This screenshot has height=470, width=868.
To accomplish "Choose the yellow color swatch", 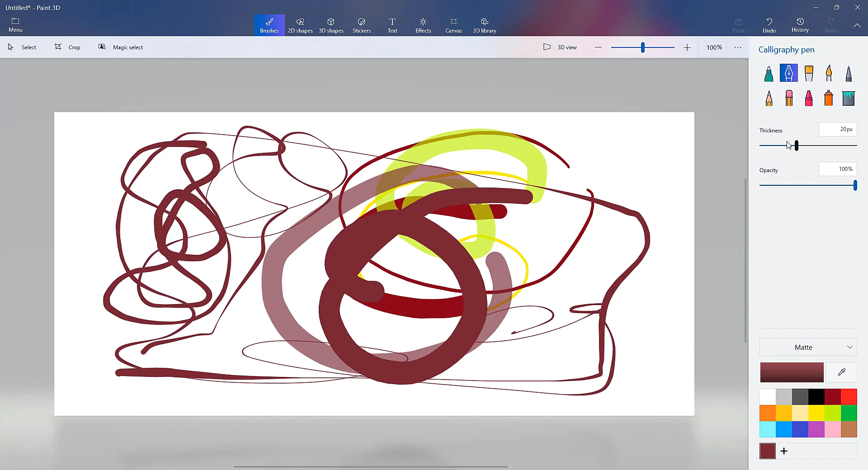I will [816, 413].
